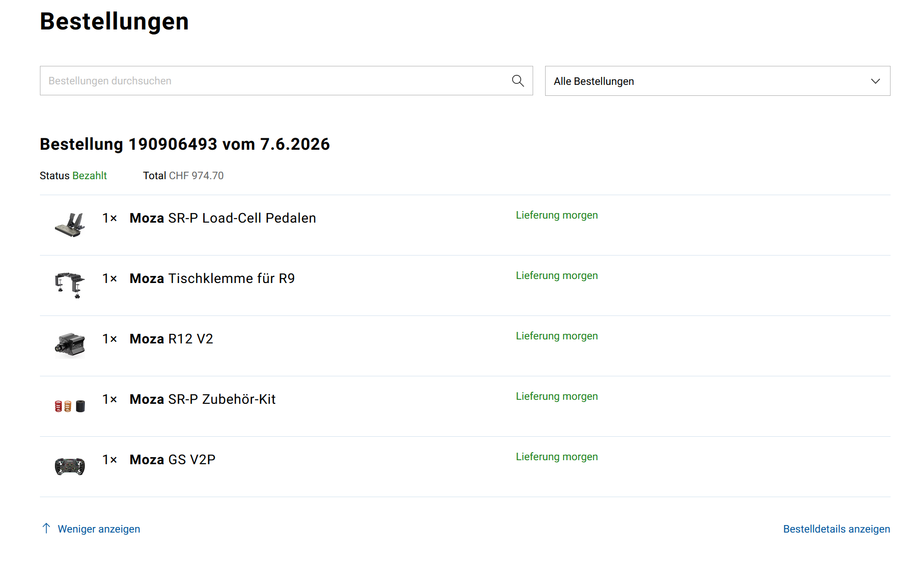Click the Moza R12 V2 thumbnail
Image resolution: width=924 pixels, height=570 pixels.
coord(70,345)
